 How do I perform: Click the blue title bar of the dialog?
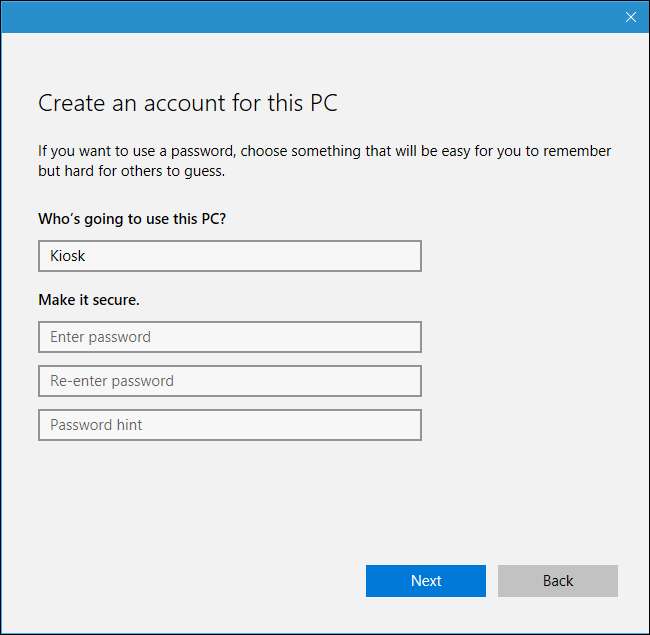pyautogui.click(x=300, y=17)
